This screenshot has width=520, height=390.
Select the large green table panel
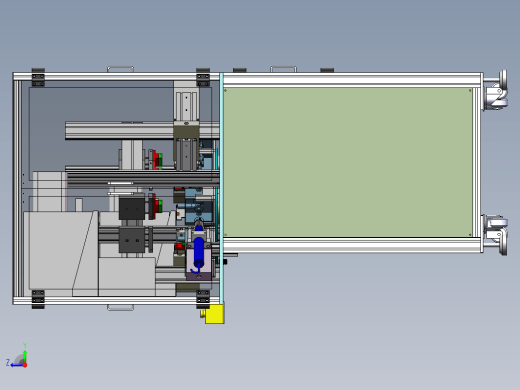[348, 162]
